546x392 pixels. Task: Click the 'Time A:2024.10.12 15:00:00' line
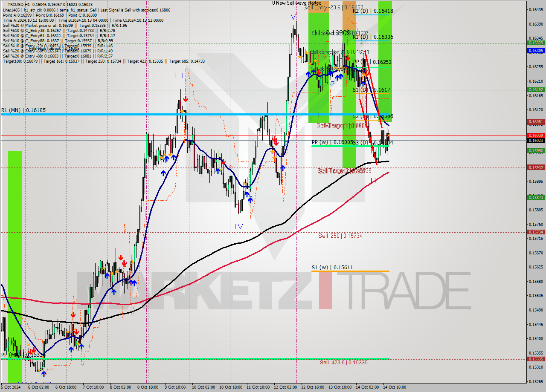tap(28, 20)
